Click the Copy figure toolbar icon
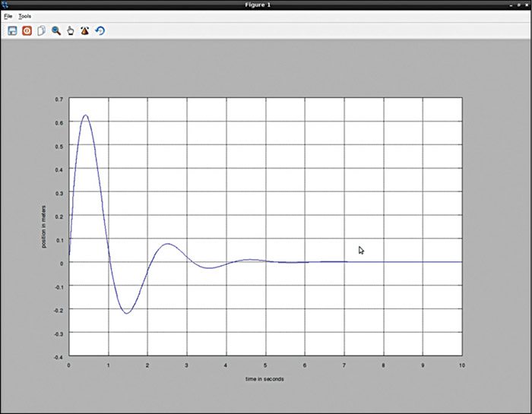 41,31
